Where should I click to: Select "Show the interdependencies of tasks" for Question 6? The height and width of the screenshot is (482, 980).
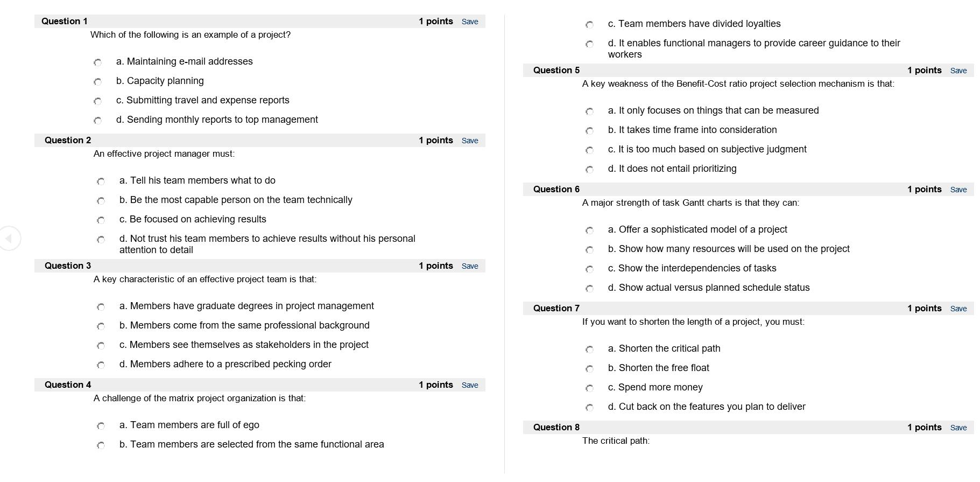click(x=589, y=270)
